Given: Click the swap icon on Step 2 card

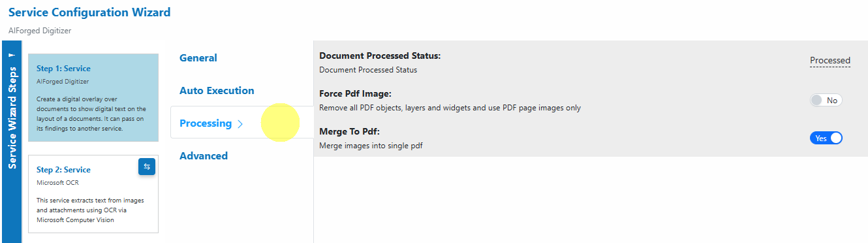Looking at the screenshot, I should coord(147,167).
